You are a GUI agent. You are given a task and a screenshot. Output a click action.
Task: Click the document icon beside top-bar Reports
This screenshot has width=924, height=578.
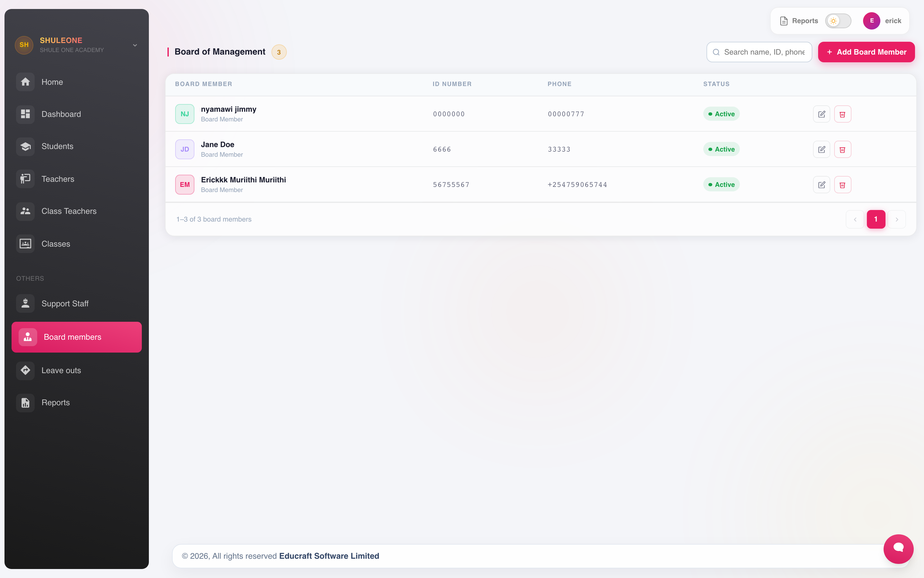[x=784, y=21]
